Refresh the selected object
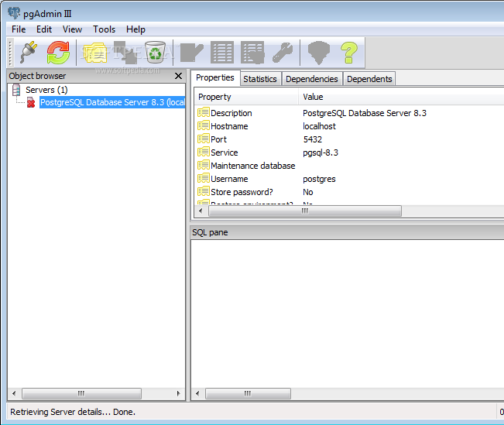 coord(58,53)
